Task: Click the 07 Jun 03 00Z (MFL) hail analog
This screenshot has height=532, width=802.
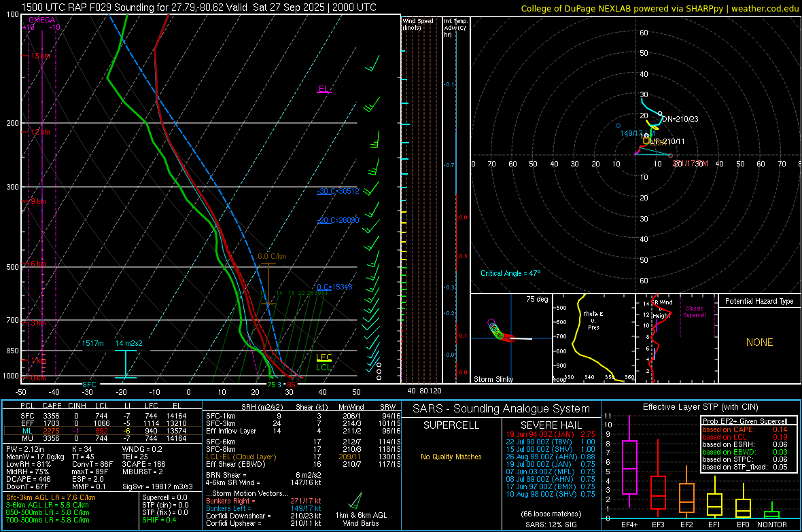Action: (551, 472)
